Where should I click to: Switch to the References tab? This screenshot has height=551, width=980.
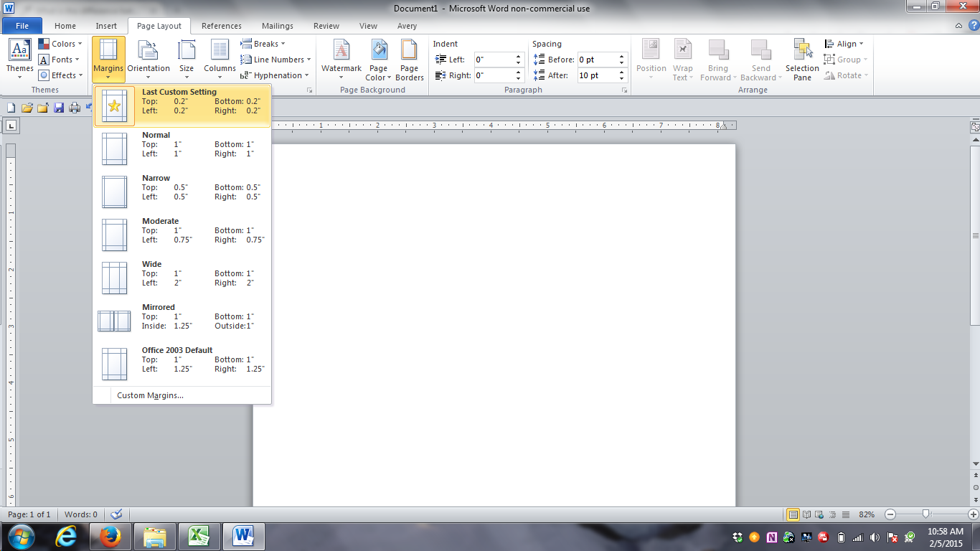pyautogui.click(x=221, y=26)
